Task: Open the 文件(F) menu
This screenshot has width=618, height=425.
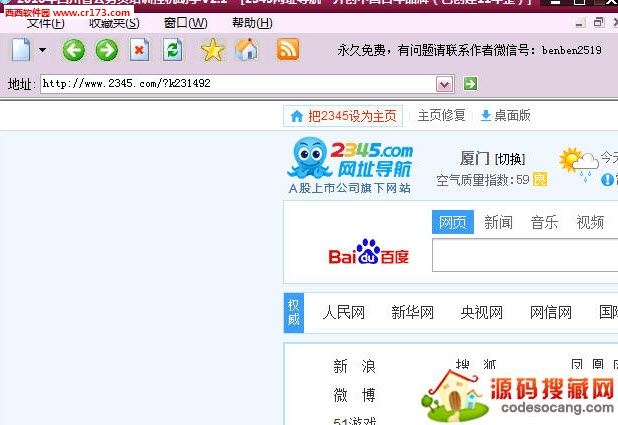Action: point(45,23)
